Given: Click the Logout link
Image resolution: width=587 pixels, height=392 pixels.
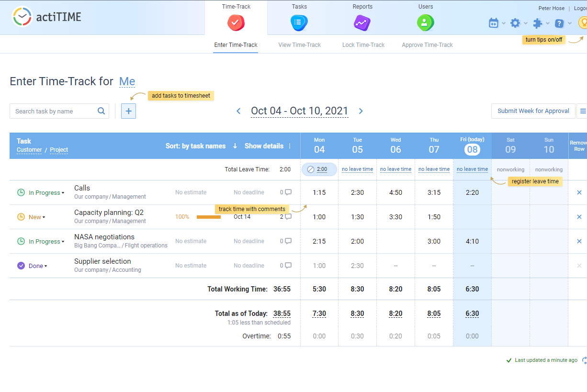Looking at the screenshot, I should tap(580, 8).
